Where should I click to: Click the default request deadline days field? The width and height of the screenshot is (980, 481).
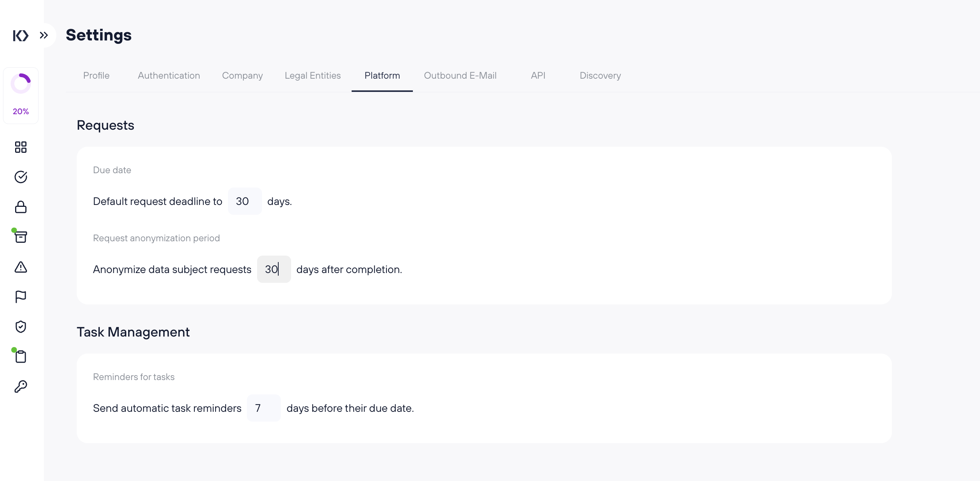click(x=245, y=201)
